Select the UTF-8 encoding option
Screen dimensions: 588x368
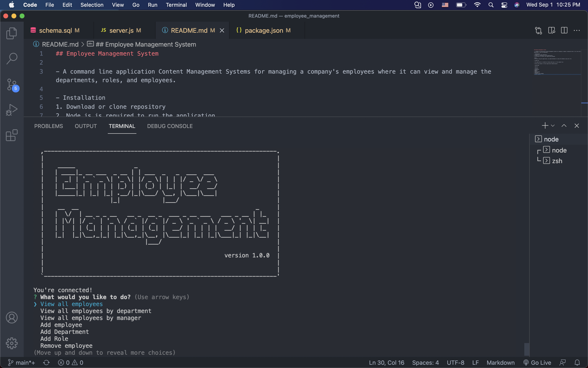[x=455, y=363]
